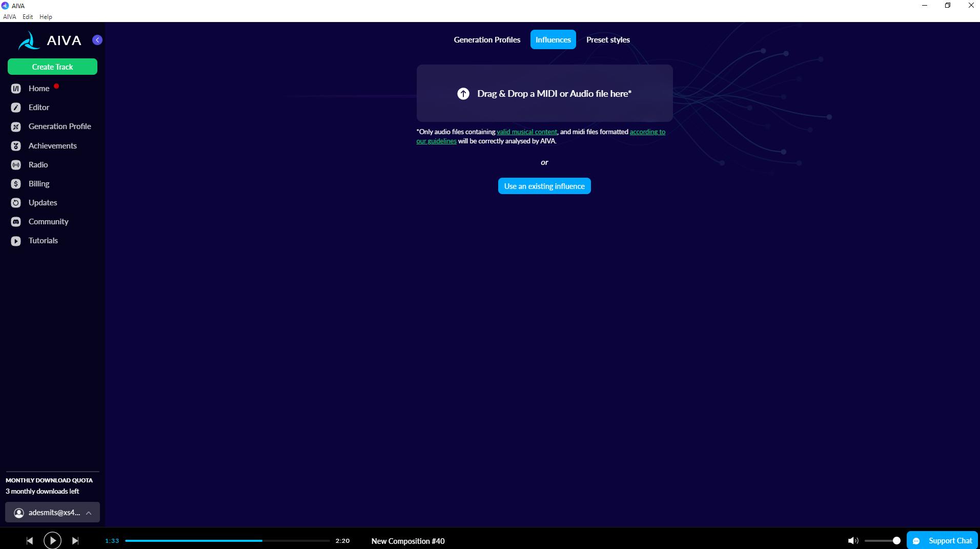Screen dimensions: 980x549
Task: Click the AIVA logo in sidebar
Action: click(x=49, y=40)
